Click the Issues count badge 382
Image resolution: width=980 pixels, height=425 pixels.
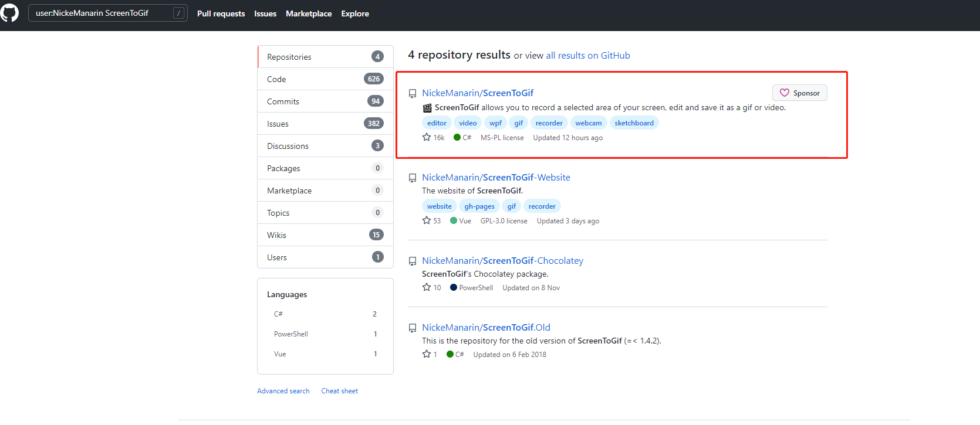coord(374,123)
